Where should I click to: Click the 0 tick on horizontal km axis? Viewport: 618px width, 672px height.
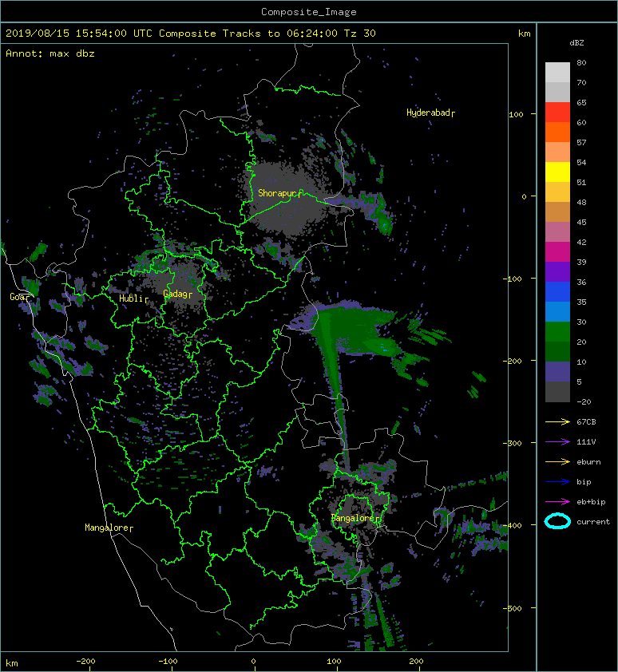tap(253, 662)
